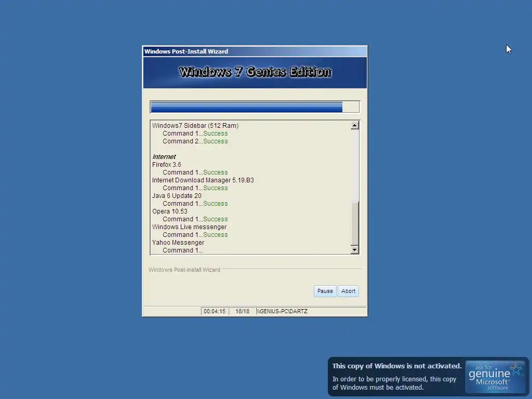Image resolution: width=532 pixels, height=399 pixels.
Task: Select Internet Download Manager 5.19.B3 entry
Action: pos(203,180)
